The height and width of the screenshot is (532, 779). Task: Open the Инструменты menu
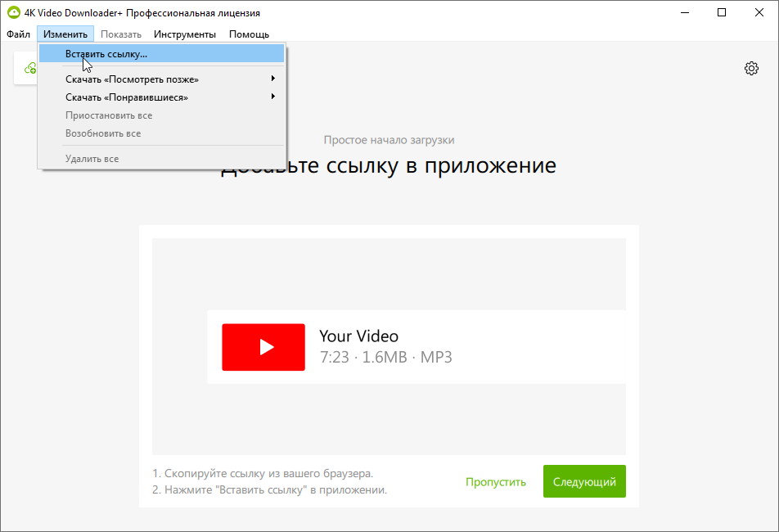click(x=185, y=34)
